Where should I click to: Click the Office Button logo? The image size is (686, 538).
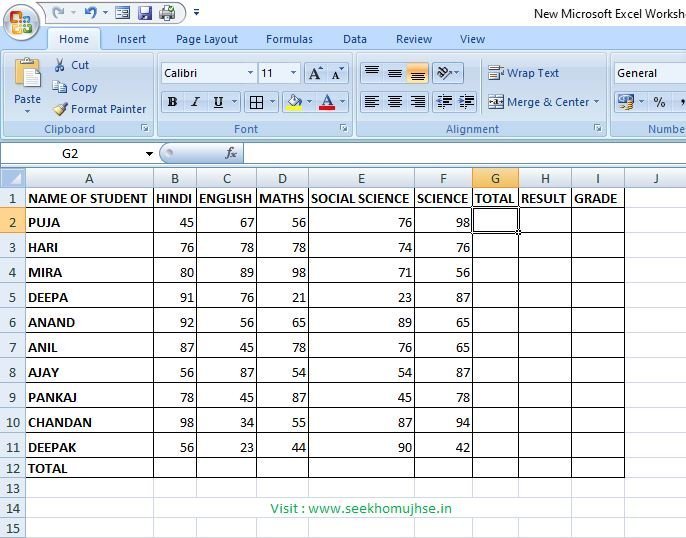coord(21,21)
